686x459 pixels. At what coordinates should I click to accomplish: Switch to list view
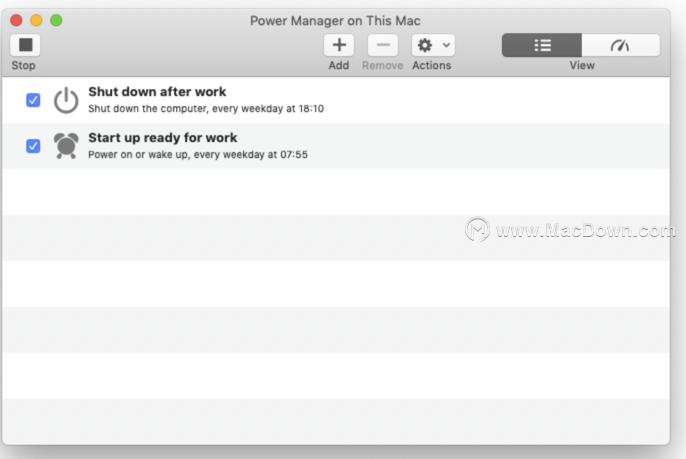coord(542,45)
